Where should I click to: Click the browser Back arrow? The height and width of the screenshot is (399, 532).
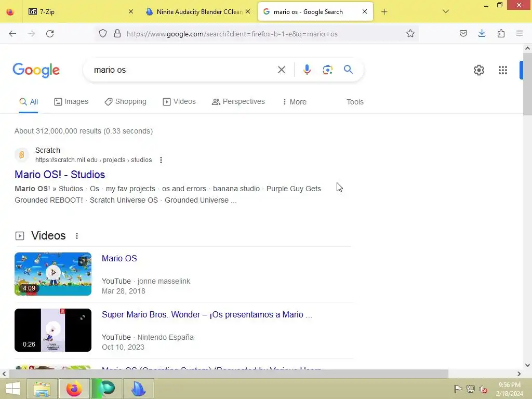tap(12, 34)
